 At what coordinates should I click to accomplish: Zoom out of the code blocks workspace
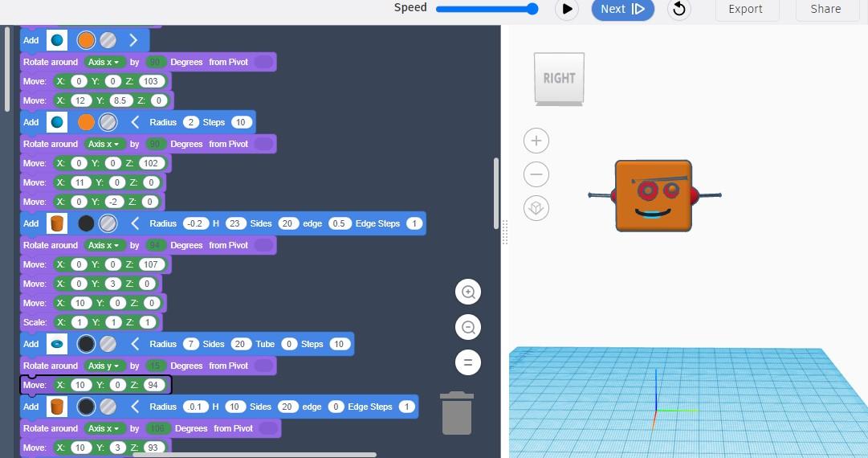pos(468,327)
